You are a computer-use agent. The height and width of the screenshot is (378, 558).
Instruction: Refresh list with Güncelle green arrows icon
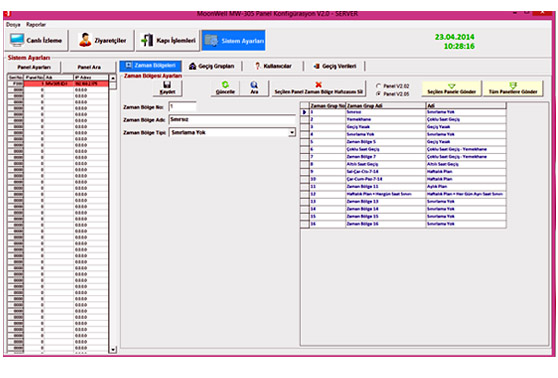click(225, 88)
